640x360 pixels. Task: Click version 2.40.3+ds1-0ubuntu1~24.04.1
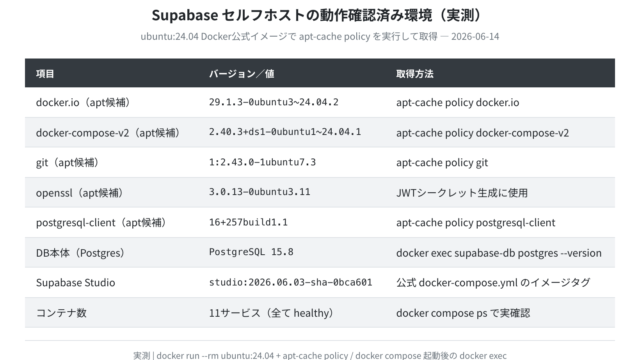tap(285, 132)
